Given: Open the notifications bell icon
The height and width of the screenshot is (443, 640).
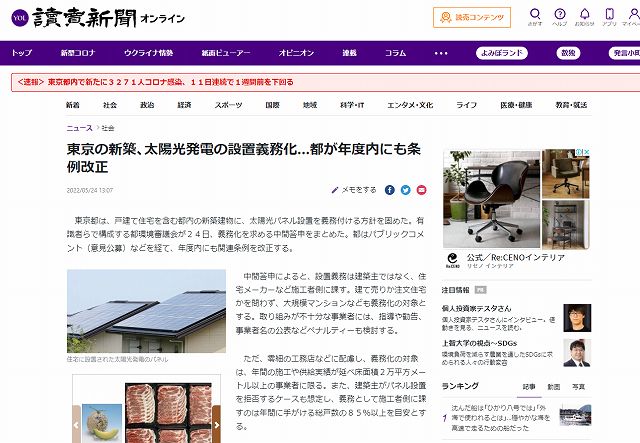Looking at the screenshot, I should tap(584, 14).
